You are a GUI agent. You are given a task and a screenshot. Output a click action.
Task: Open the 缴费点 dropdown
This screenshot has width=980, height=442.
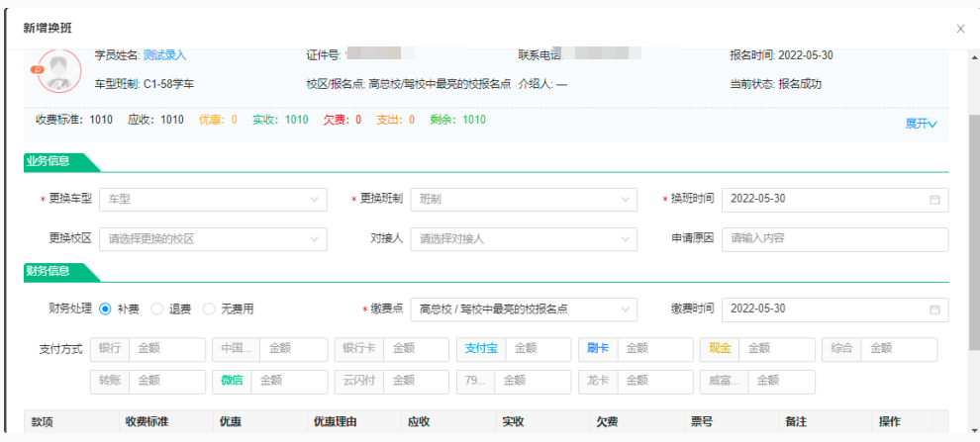525,309
